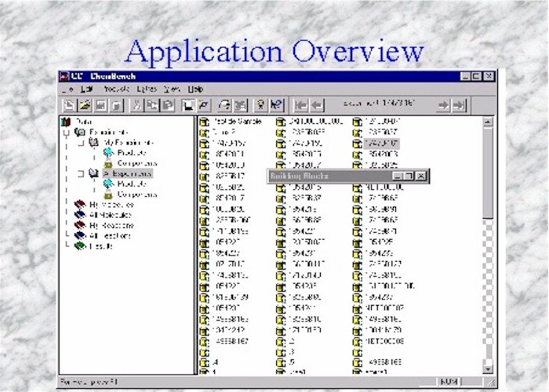Go to the last record arrow button
The width and height of the screenshot is (549, 392).
(x=459, y=104)
